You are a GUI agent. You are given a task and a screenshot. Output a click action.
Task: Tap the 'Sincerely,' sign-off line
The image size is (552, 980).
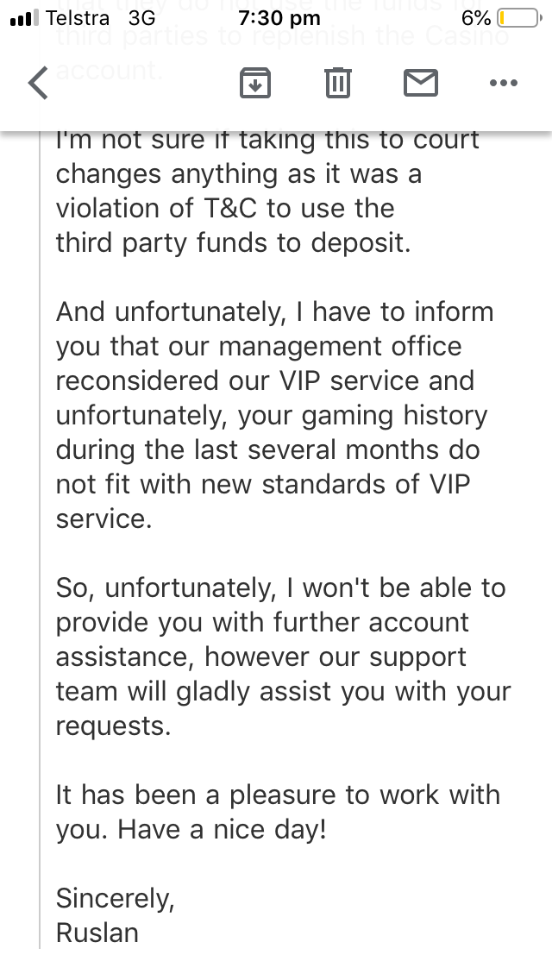115,899
